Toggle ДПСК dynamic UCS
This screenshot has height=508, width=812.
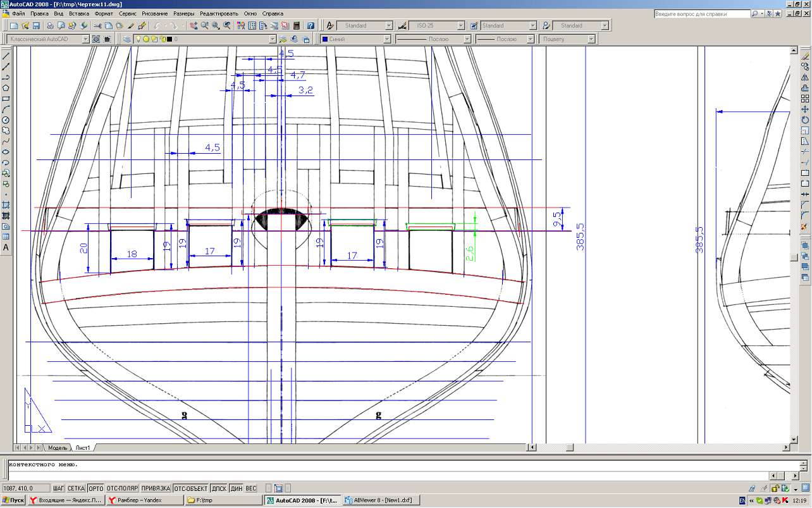[219, 488]
